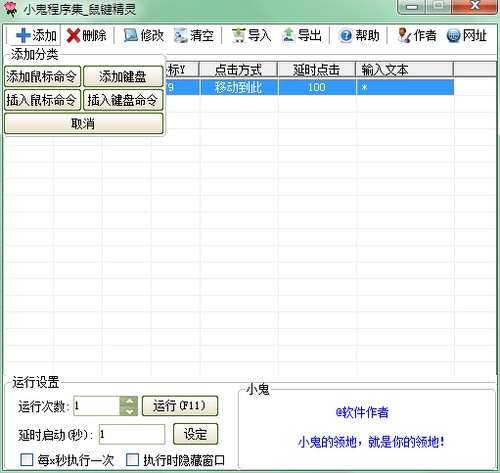Decrease 运行次数 with the down arrow
Viewport: 500px width, 473px height.
[129, 411]
